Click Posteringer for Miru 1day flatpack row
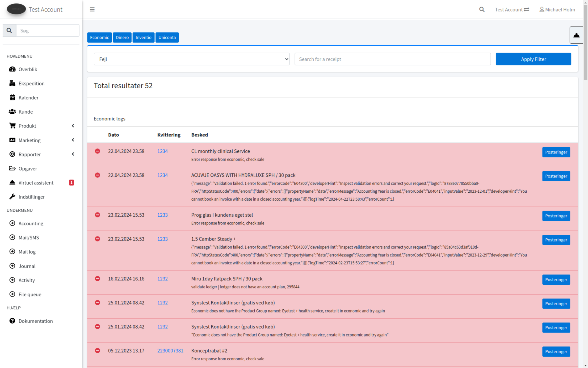 (556, 280)
